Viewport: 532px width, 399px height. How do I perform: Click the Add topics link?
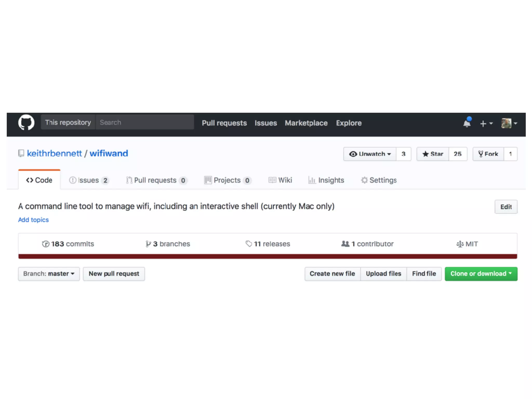(x=33, y=220)
